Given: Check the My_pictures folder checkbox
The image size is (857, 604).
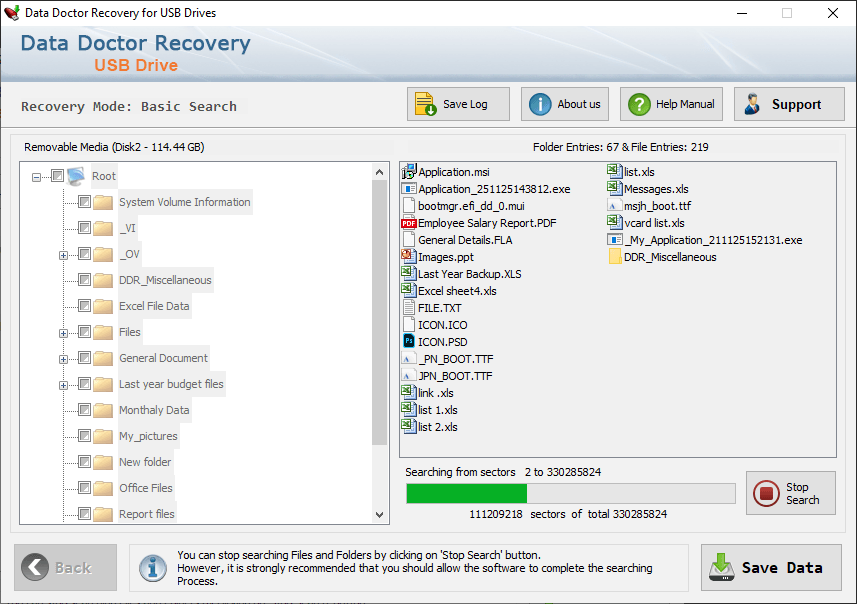Looking at the screenshot, I should 84,436.
